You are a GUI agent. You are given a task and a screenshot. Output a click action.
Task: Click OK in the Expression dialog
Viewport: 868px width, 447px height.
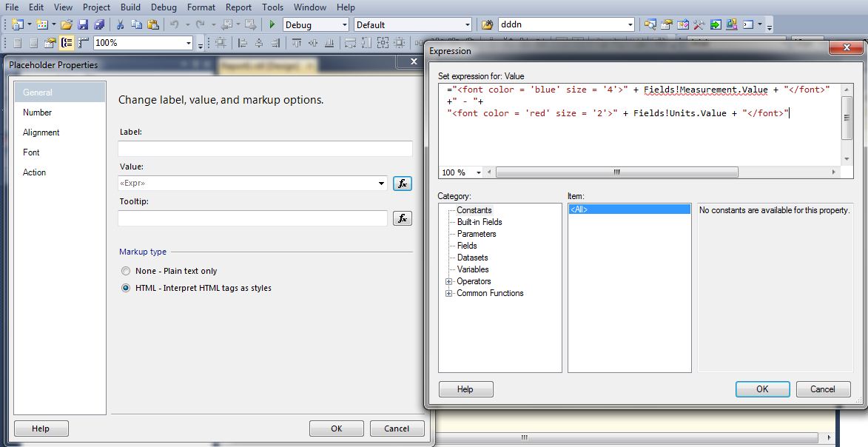[762, 389]
